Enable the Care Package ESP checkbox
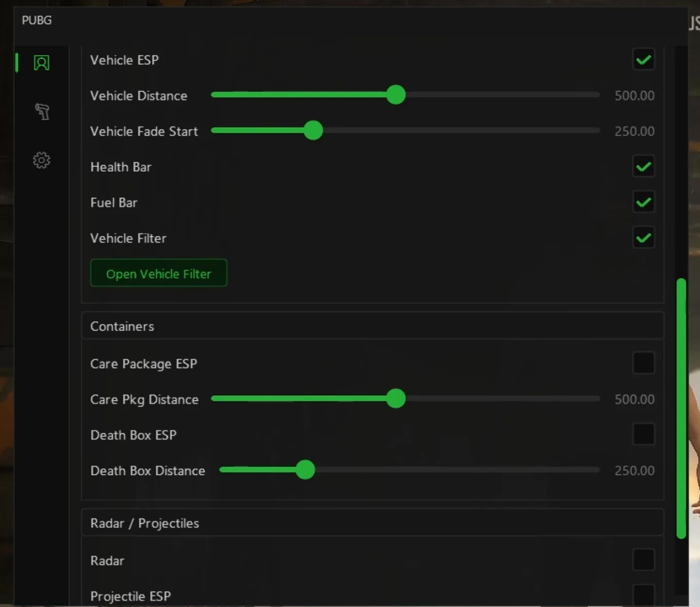 (x=643, y=363)
